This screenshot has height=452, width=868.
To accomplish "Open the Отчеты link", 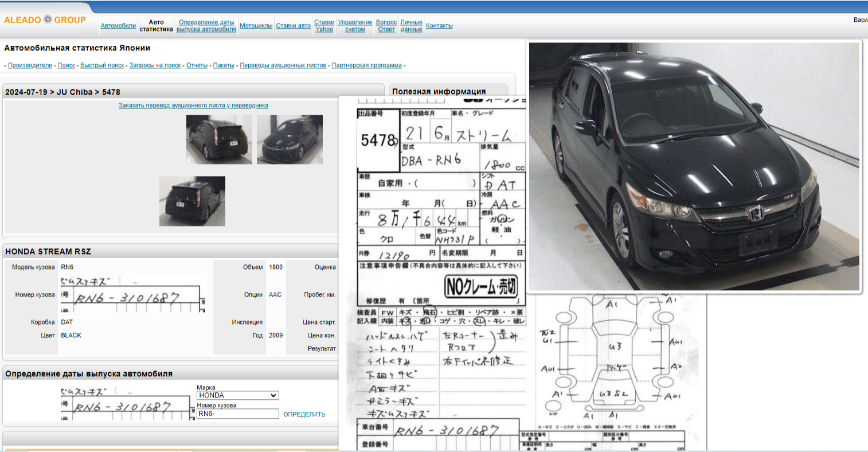I will tap(197, 65).
